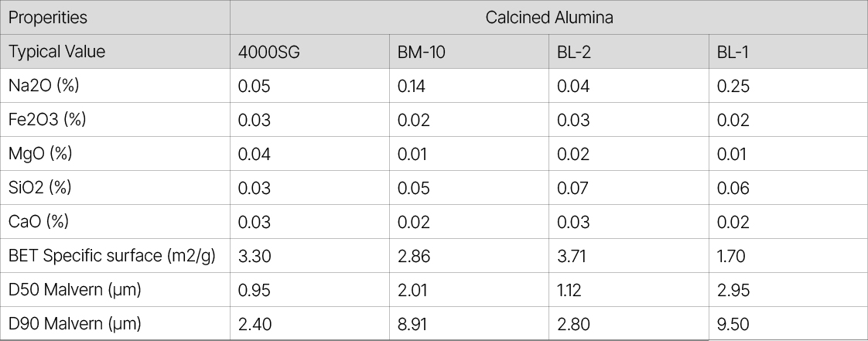
Task: Select the BM-10 column header
Action: tap(422, 52)
